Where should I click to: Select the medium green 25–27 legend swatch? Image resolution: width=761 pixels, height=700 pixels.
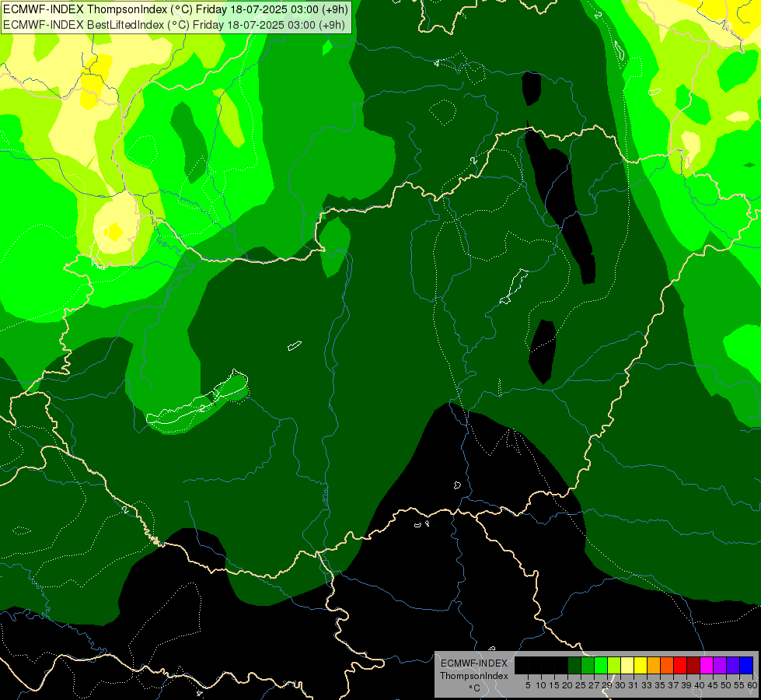tap(588, 665)
